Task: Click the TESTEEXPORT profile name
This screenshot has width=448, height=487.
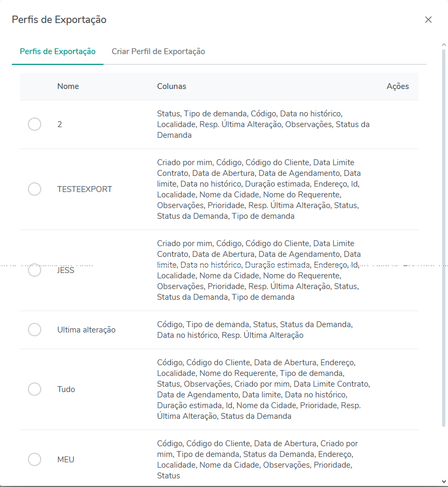Action: (85, 189)
